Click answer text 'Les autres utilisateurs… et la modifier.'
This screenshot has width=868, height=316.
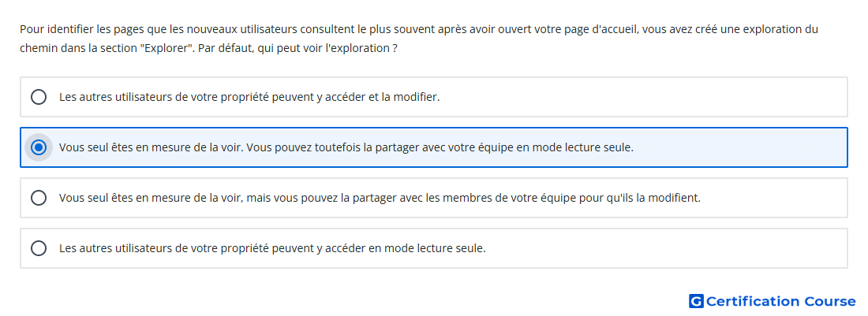coord(249,97)
